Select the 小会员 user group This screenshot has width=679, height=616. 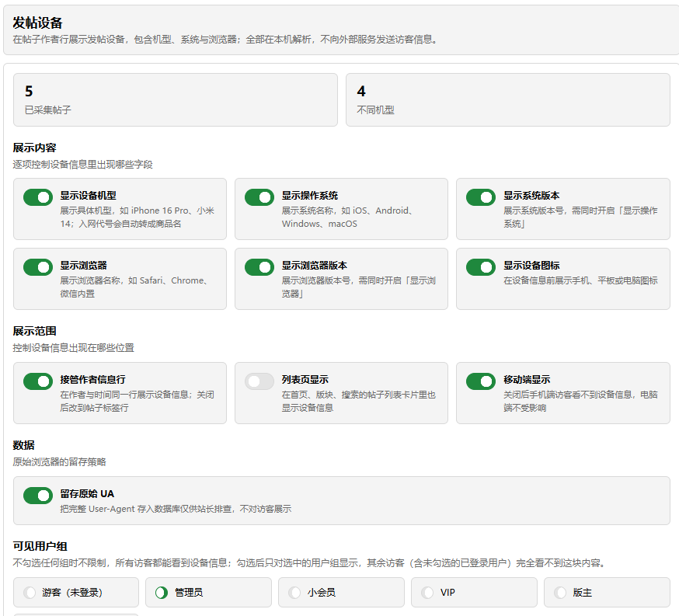tap(294, 592)
